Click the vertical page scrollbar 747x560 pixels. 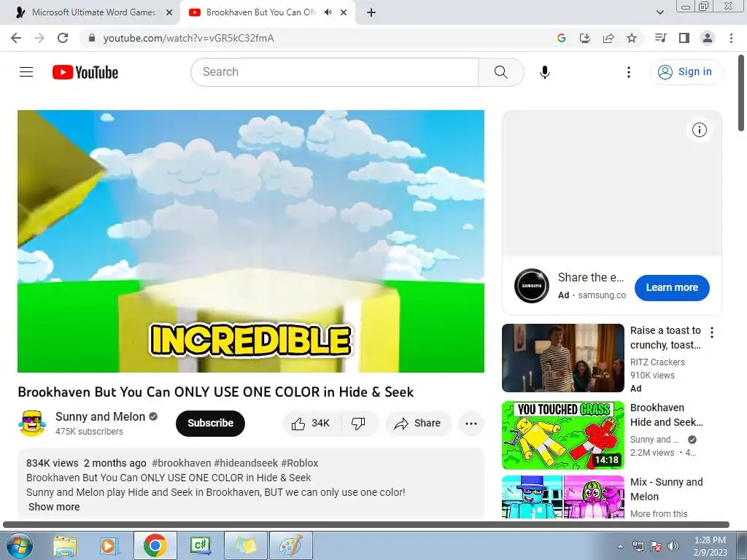tap(741, 93)
